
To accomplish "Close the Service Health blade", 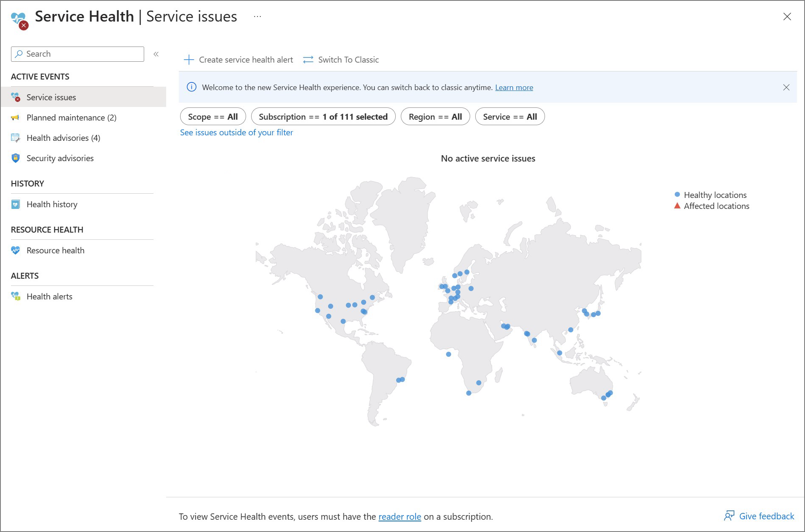I will (787, 16).
